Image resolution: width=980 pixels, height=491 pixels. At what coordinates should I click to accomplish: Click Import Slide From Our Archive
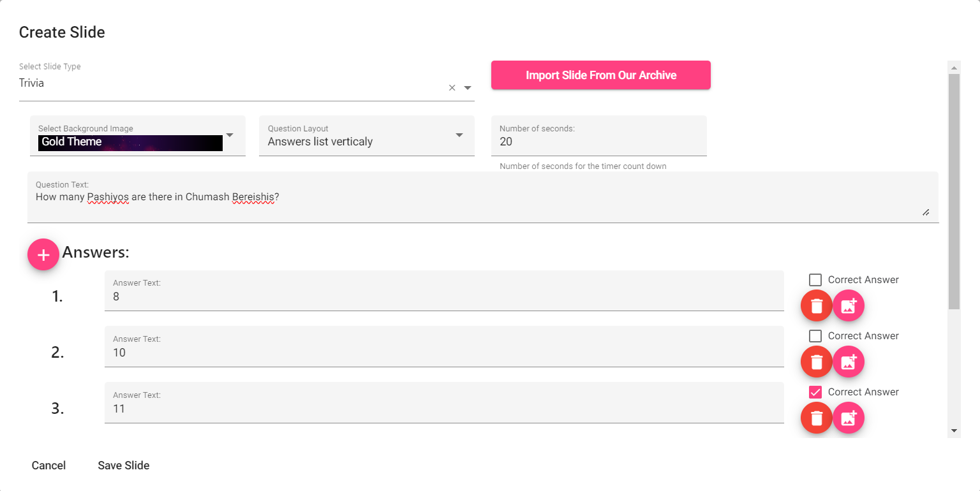tap(601, 75)
